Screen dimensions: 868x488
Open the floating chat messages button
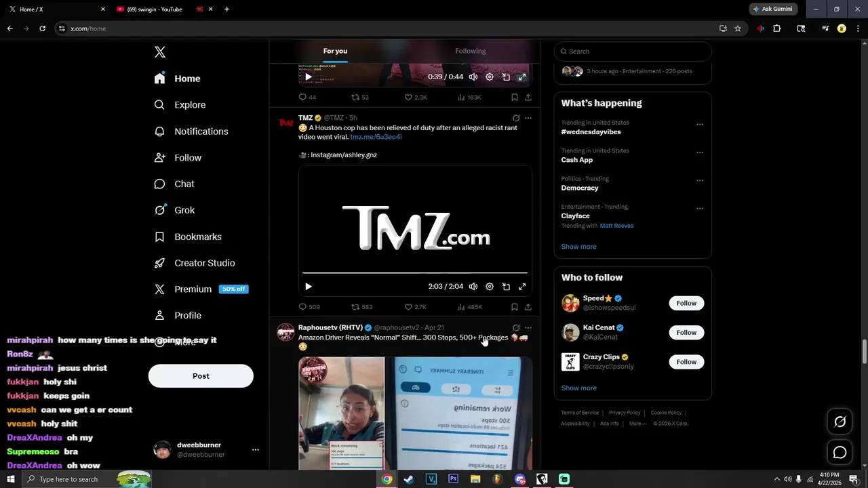pos(840,452)
